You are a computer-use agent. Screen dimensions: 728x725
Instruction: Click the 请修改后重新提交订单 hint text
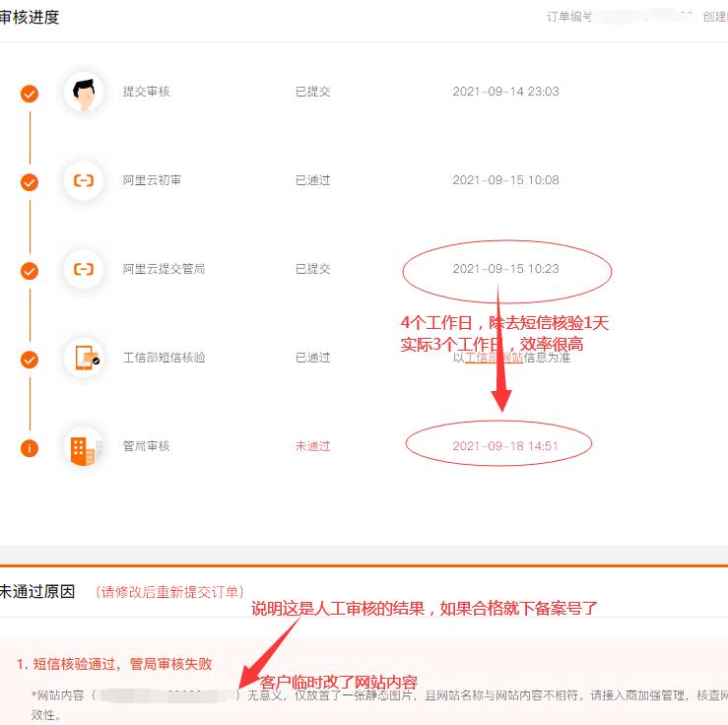click(x=170, y=592)
